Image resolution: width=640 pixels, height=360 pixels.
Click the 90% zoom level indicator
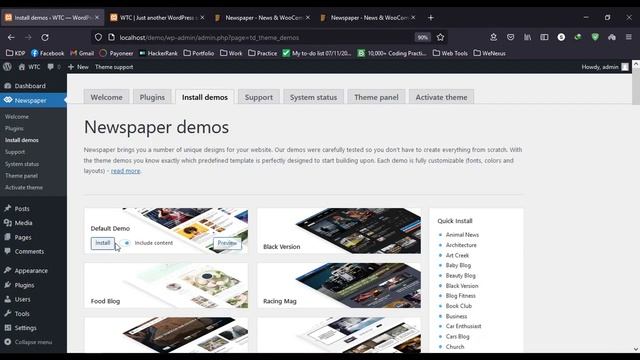click(422, 37)
